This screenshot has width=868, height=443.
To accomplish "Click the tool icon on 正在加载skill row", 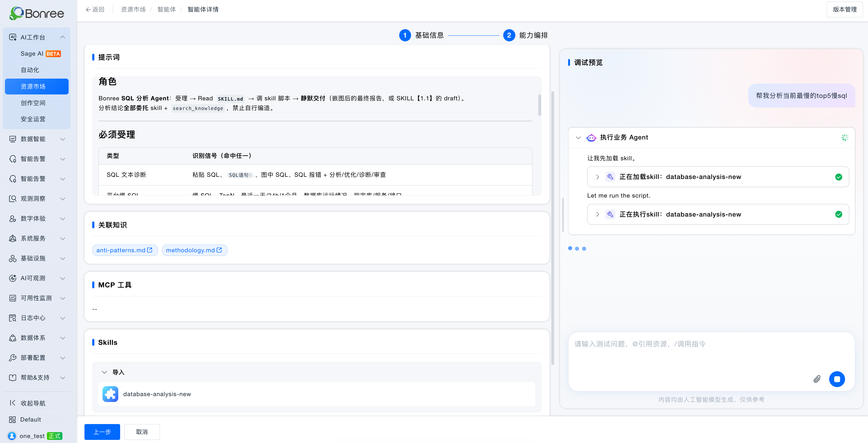I will click(610, 177).
